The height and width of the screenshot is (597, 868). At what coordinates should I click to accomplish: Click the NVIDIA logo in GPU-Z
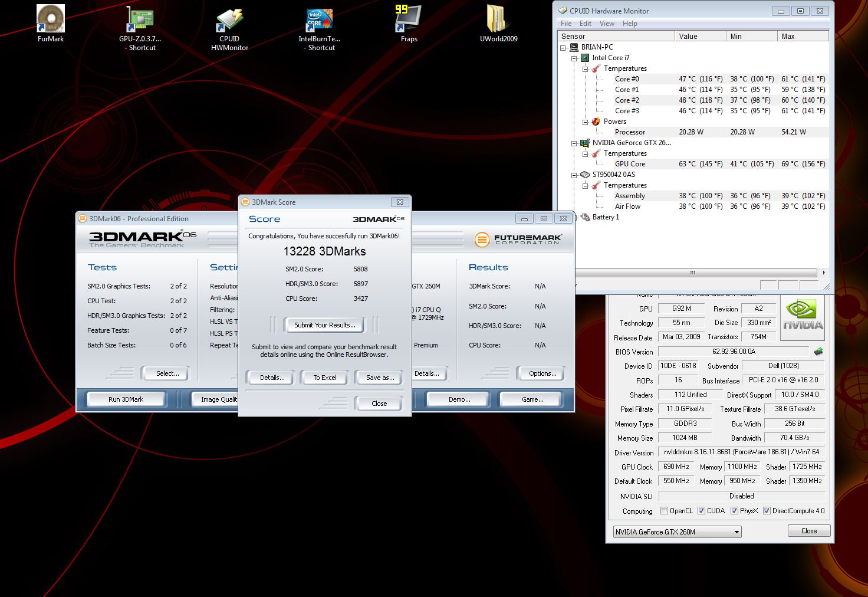click(x=803, y=319)
